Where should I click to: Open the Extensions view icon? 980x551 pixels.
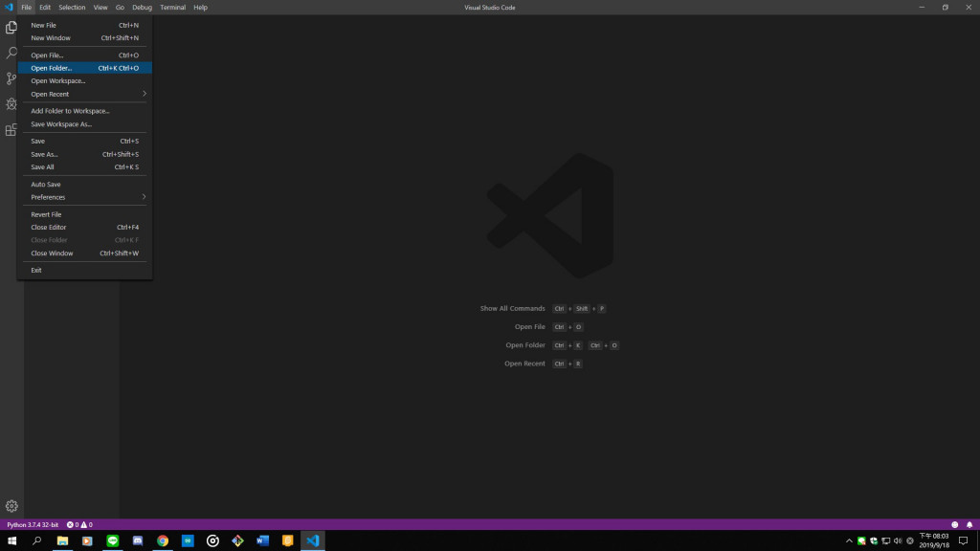click(x=11, y=130)
